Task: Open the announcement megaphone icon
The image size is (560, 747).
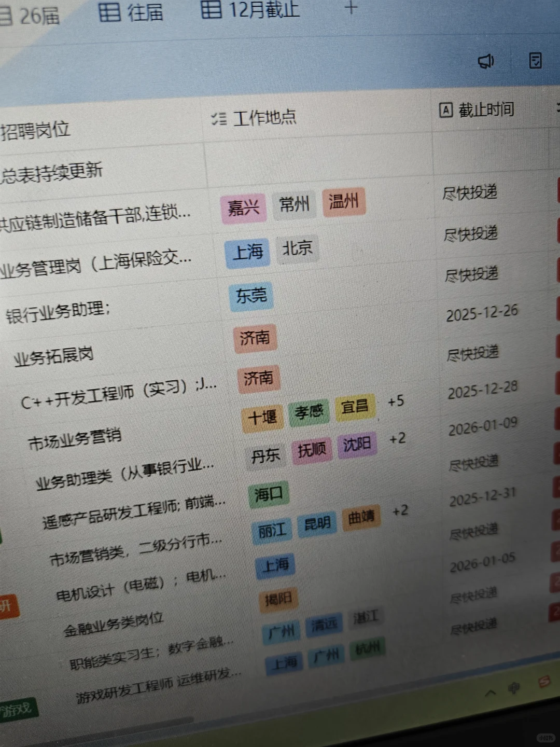Action: click(x=485, y=61)
